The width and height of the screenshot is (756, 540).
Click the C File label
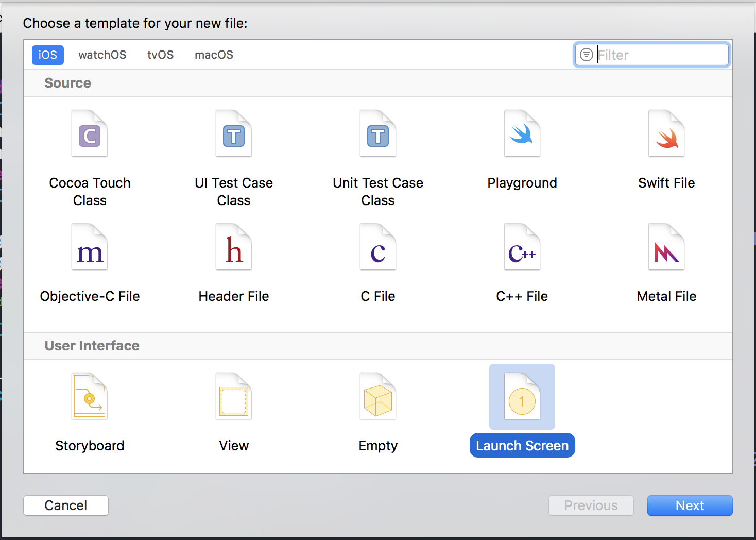coord(378,296)
